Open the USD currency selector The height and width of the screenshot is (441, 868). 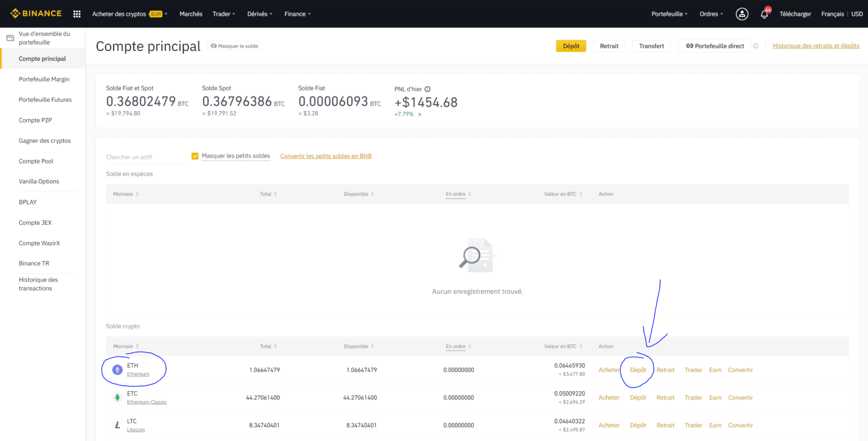click(x=857, y=14)
